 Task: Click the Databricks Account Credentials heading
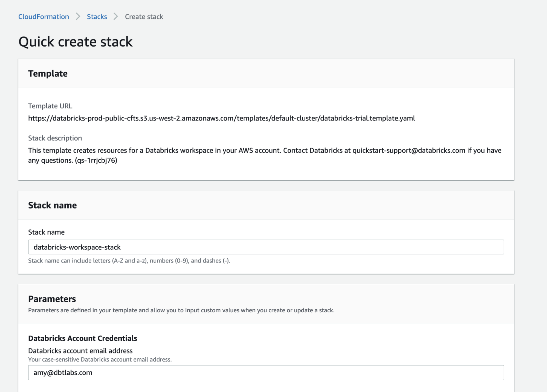point(82,338)
